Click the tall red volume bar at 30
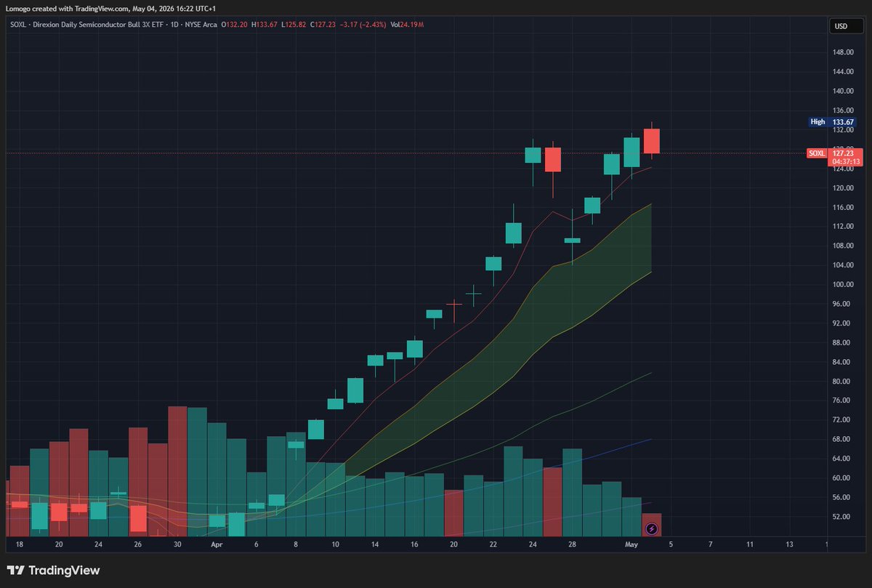872x588 pixels. (178, 471)
